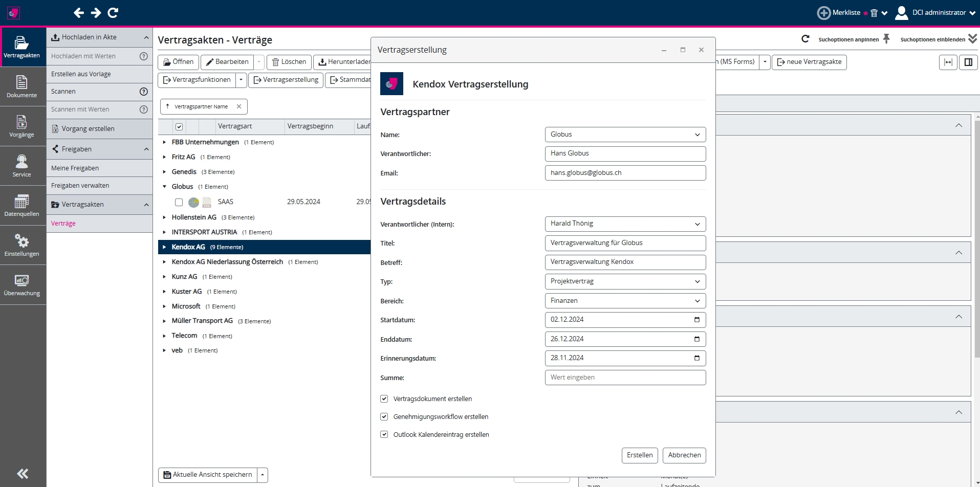Expand the Genedis group row
Screen dimensions: 980x487
pos(164,172)
